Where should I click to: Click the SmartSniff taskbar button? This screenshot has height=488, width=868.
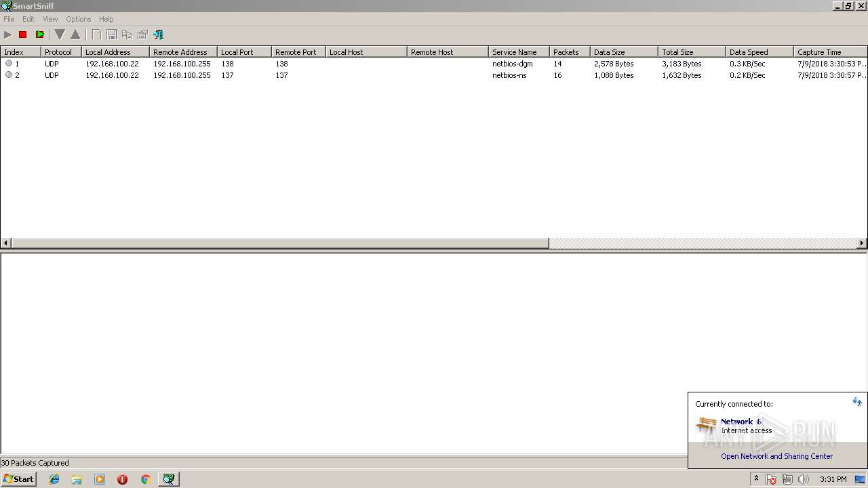168,479
